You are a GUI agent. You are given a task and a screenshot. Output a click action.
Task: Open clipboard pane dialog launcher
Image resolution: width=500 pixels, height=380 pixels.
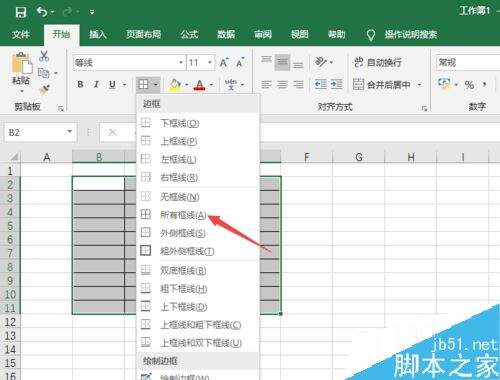(61, 108)
